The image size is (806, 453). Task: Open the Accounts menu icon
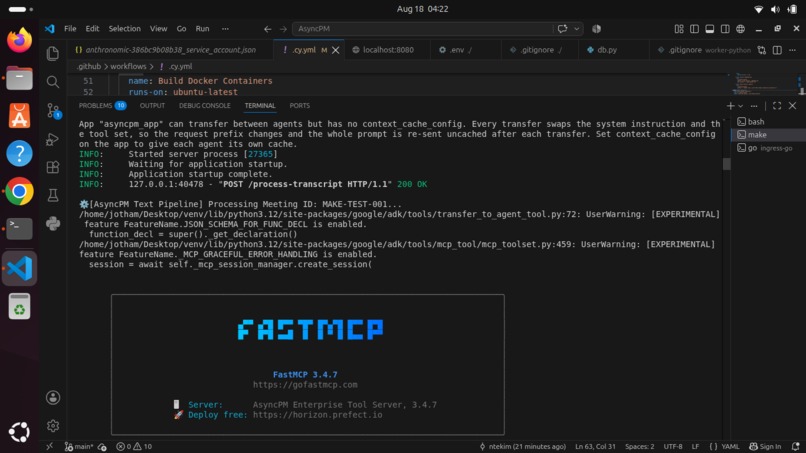coord(52,397)
